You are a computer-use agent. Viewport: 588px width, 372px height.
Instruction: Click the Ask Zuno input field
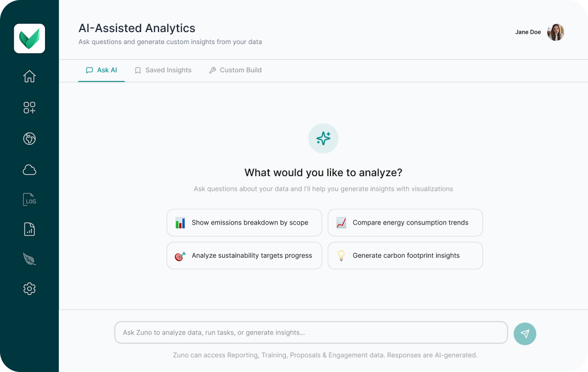tap(311, 332)
